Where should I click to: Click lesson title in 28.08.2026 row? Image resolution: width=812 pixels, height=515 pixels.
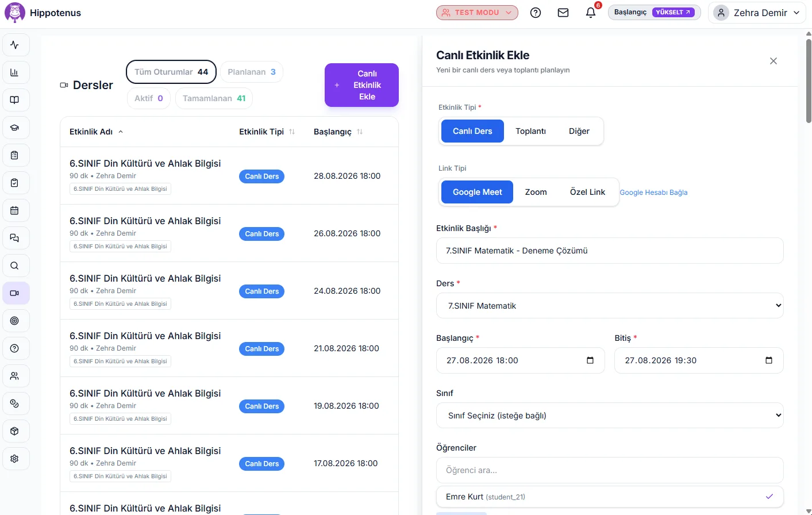145,163
